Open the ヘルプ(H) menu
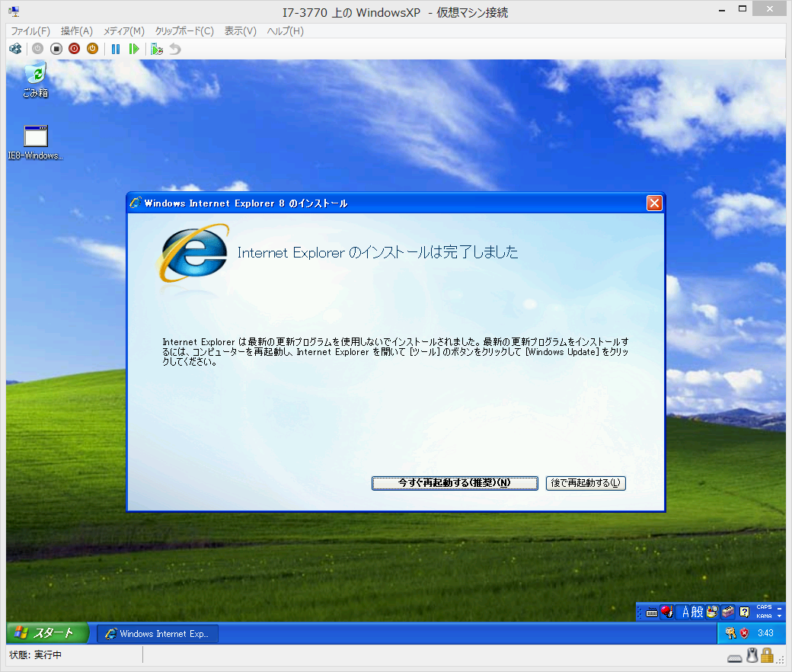The height and width of the screenshot is (672, 792). pos(286,30)
